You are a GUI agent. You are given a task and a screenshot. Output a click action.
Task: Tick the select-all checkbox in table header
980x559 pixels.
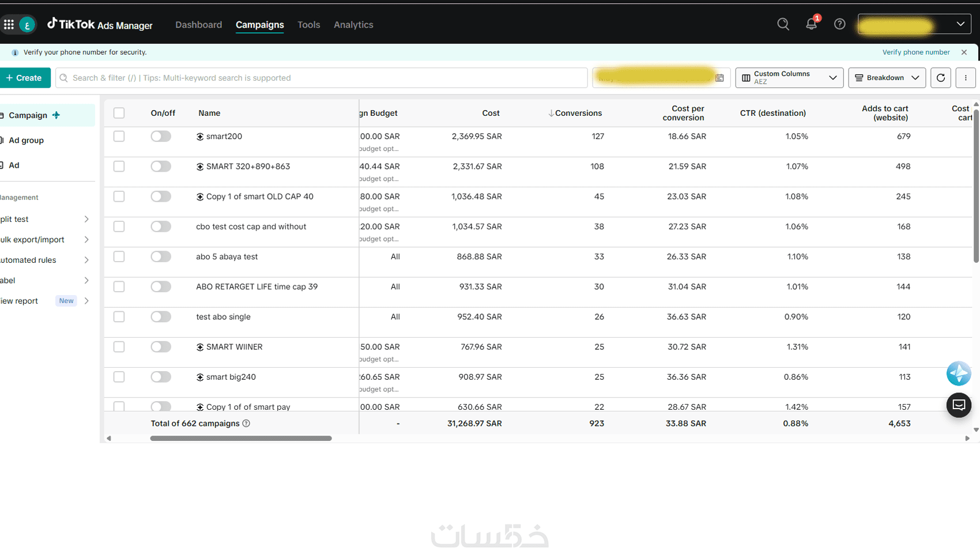119,113
